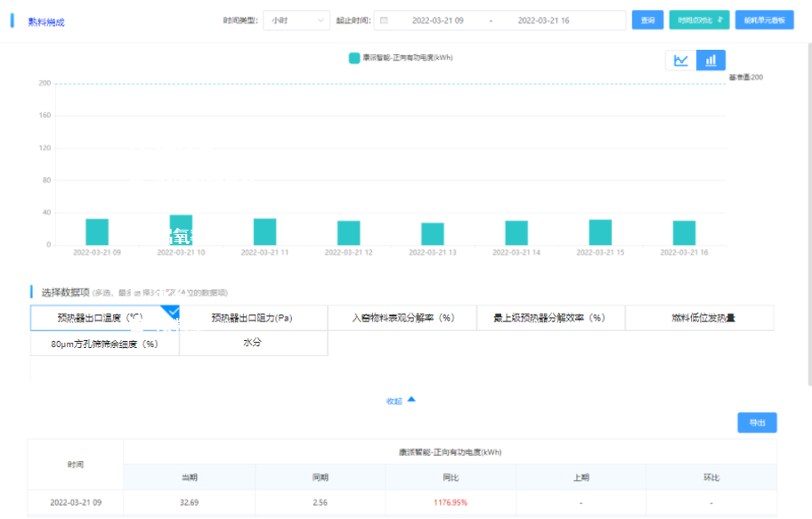Click the bar for 2022-03-21 12

coord(348,233)
